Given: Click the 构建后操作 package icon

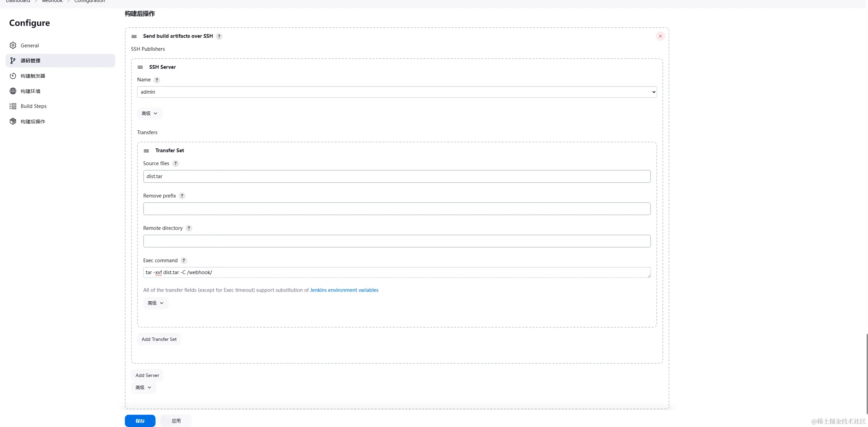Looking at the screenshot, I should (x=13, y=121).
